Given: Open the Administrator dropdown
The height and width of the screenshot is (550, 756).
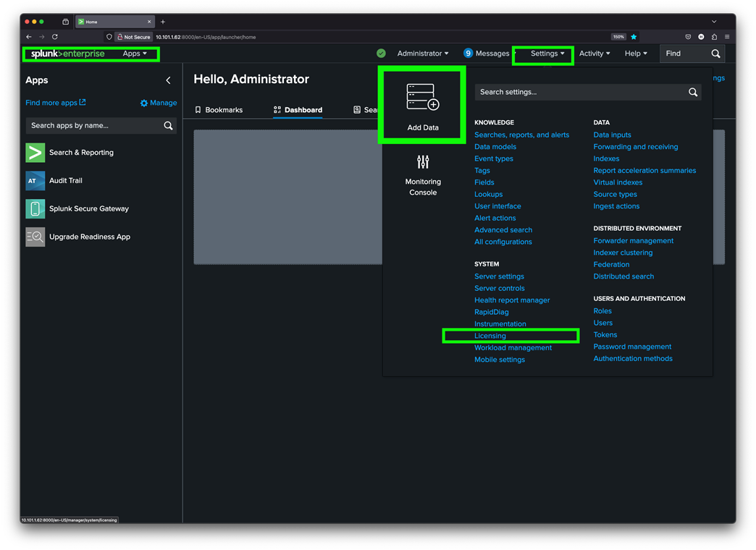Looking at the screenshot, I should (422, 54).
